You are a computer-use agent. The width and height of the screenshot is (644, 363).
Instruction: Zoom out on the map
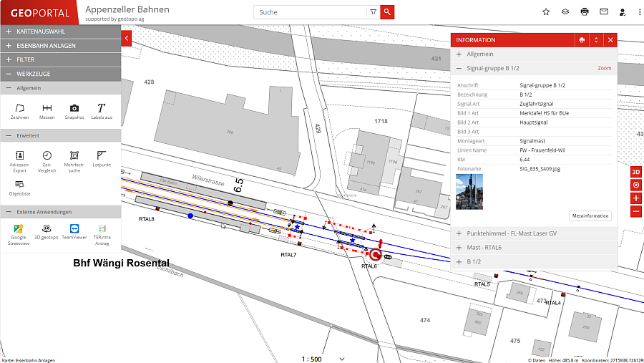click(x=636, y=212)
